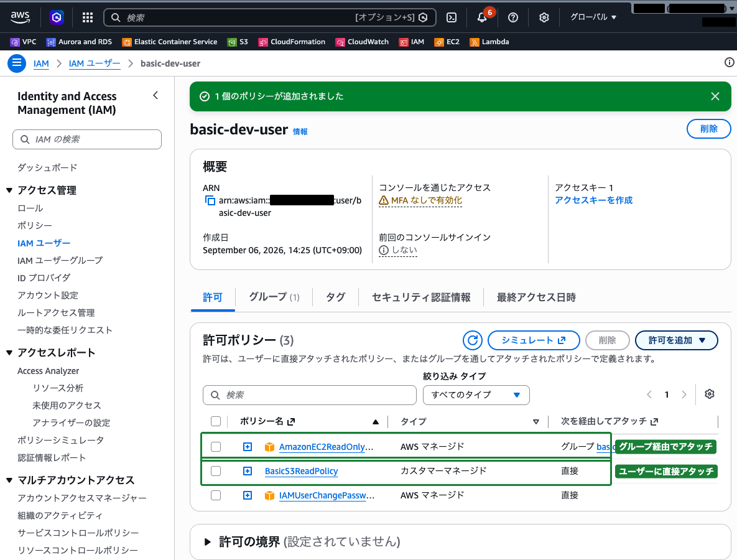This screenshot has width=737, height=560.
Task: Select all policies header checkbox
Action: (216, 421)
